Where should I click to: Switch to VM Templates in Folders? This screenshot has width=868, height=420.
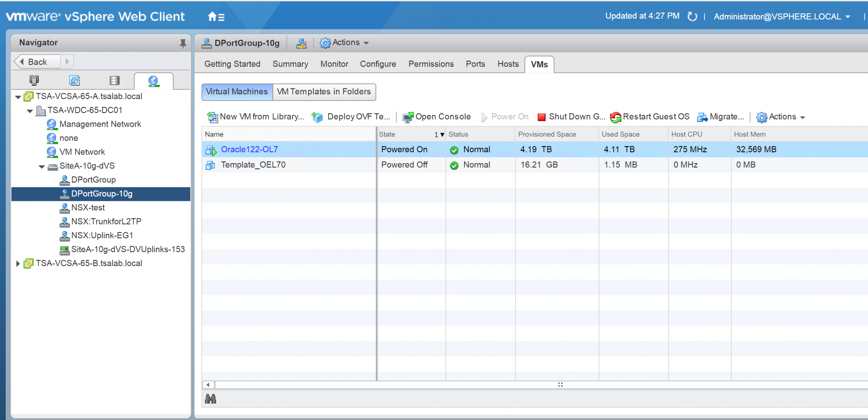point(324,92)
